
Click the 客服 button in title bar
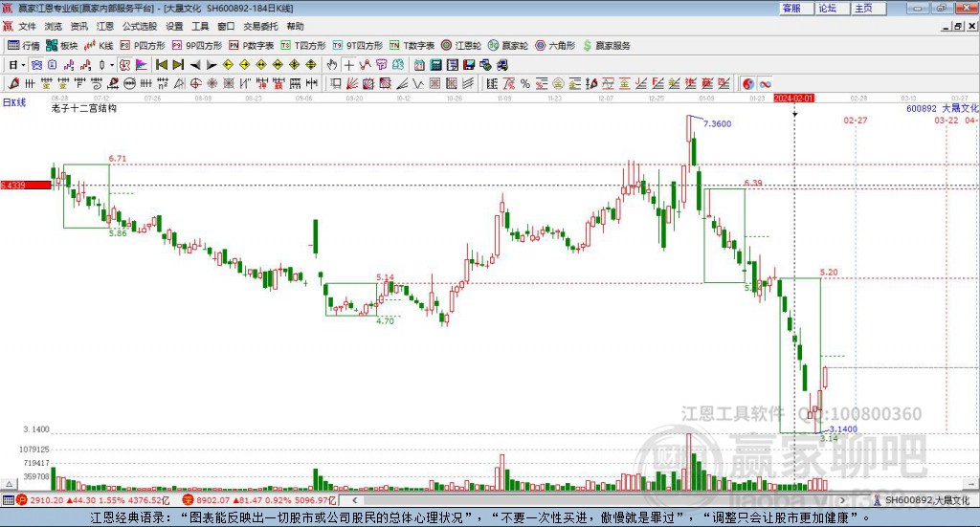pyautogui.click(x=796, y=8)
